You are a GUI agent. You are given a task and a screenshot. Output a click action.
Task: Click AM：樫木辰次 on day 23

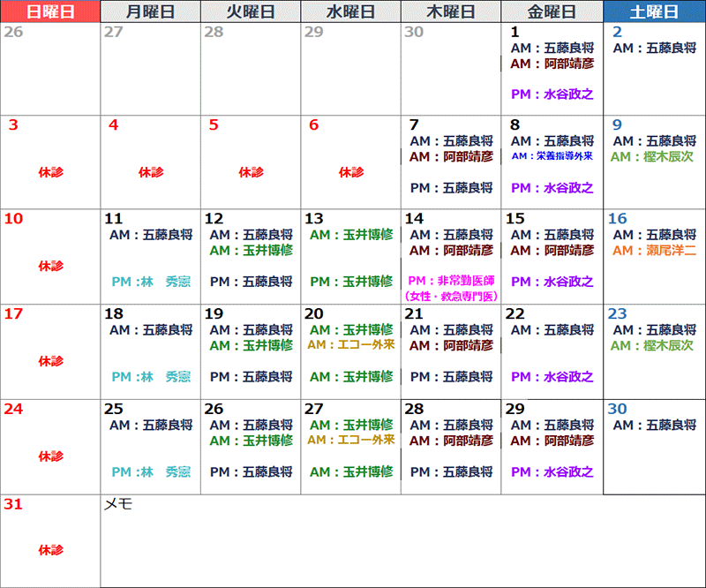pos(652,345)
